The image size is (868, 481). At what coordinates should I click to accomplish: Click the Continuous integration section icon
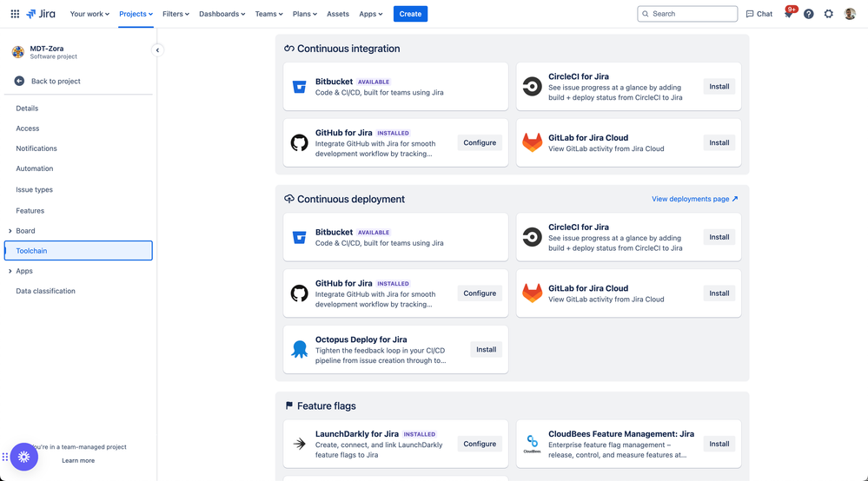(x=289, y=49)
